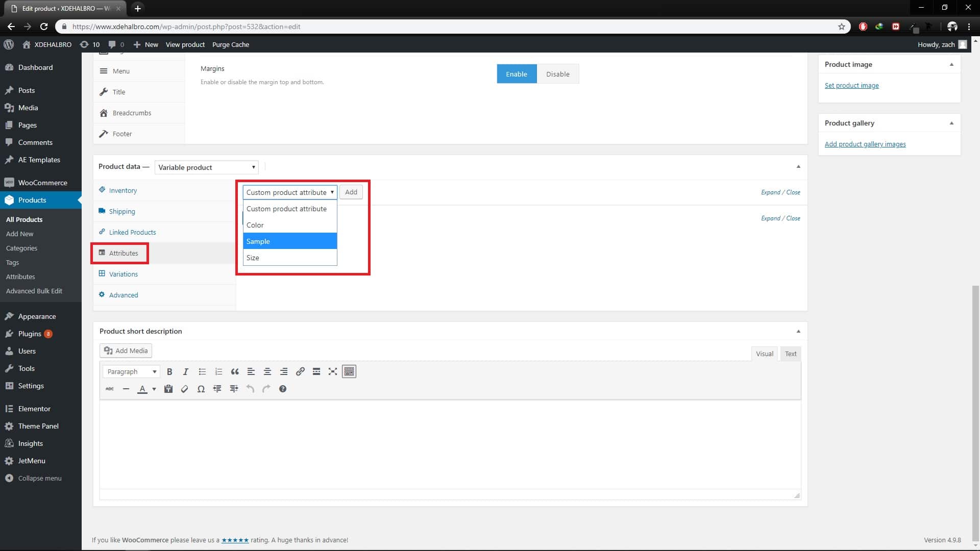Click the text color A button
Screen dimensions: 980x551
[x=142, y=389]
